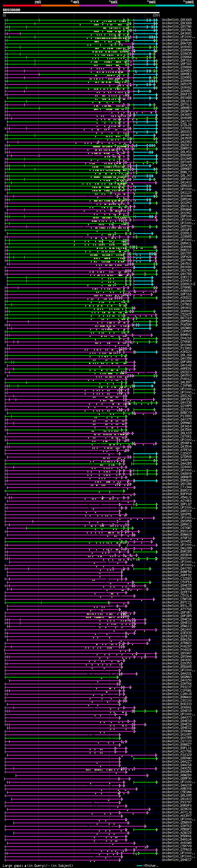The image size is (197, 868).
Task: Click the UniRef100_Q9LUI1 label
Action: click(177, 101)
